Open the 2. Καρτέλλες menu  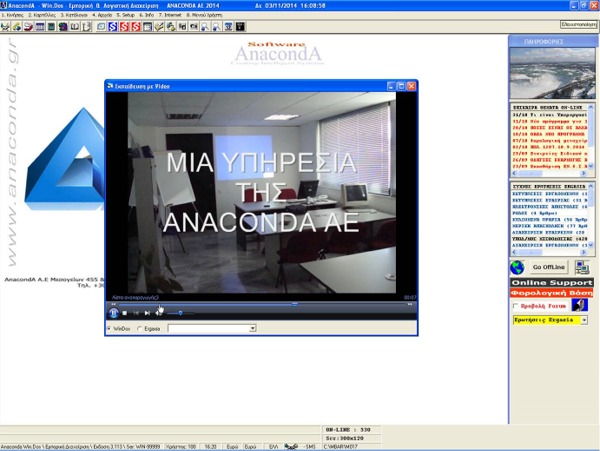42,15
